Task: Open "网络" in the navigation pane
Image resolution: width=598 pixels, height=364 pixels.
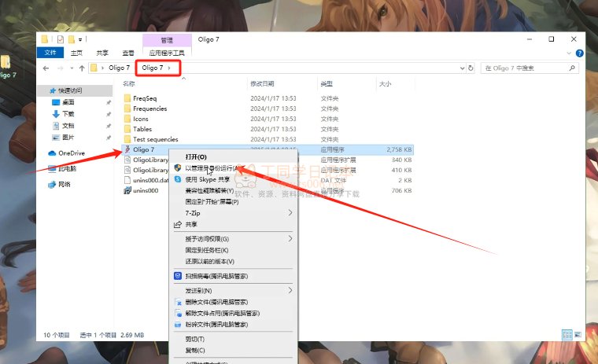Action: tap(64, 185)
